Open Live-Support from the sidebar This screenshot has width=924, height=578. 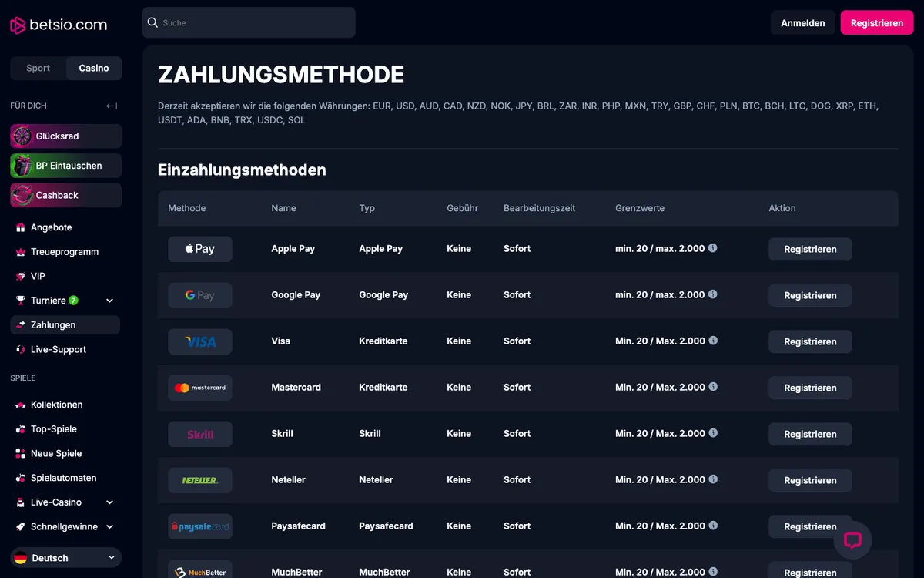point(59,349)
